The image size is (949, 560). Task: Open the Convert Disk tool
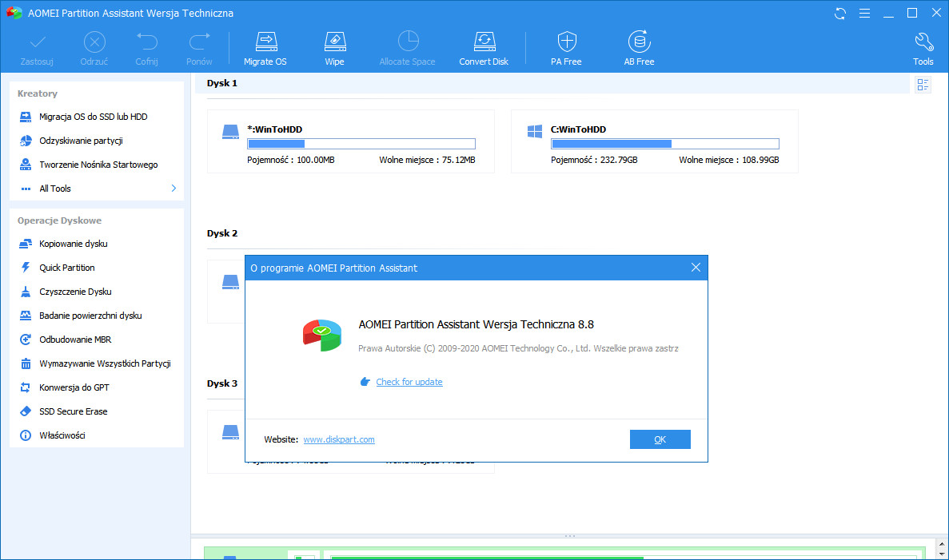point(484,49)
